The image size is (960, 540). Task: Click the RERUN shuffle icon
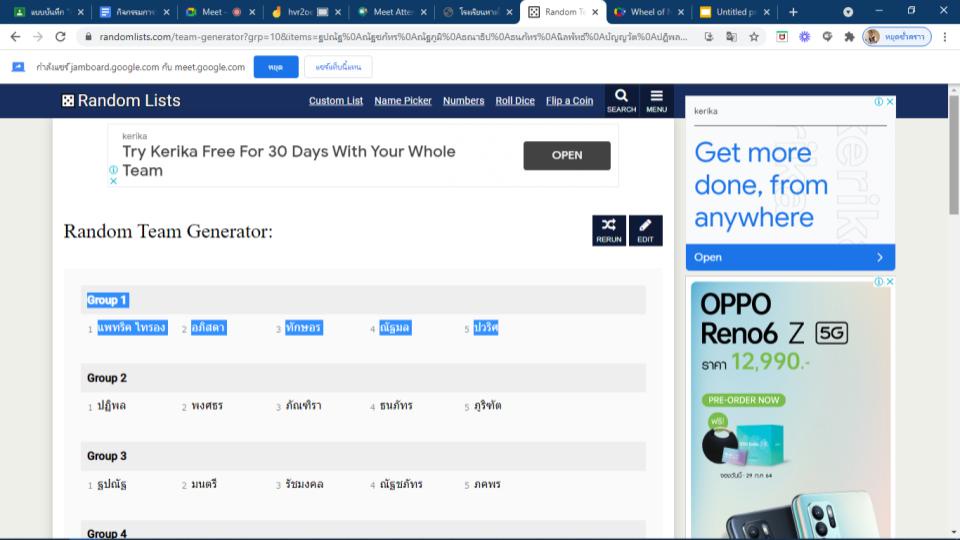(x=608, y=230)
